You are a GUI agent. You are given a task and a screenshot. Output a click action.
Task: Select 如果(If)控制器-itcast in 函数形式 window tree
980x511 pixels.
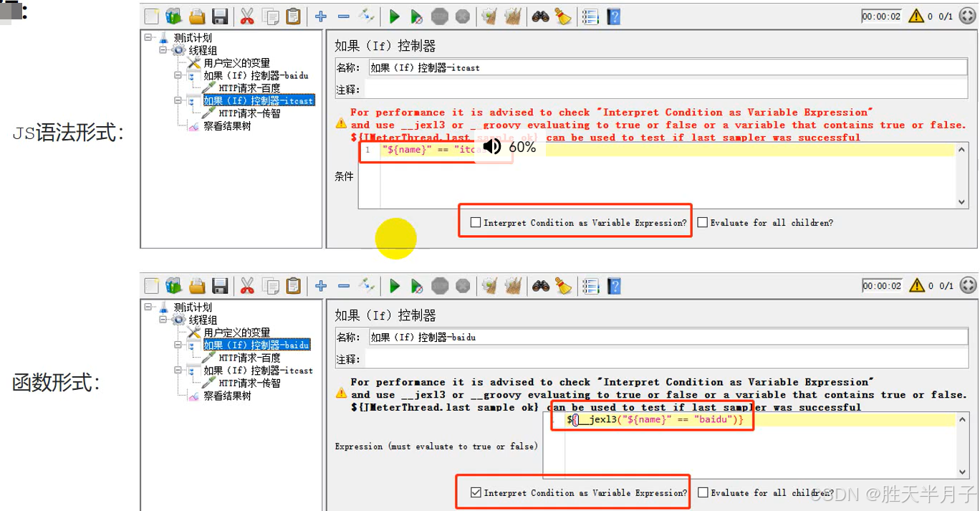tap(259, 371)
